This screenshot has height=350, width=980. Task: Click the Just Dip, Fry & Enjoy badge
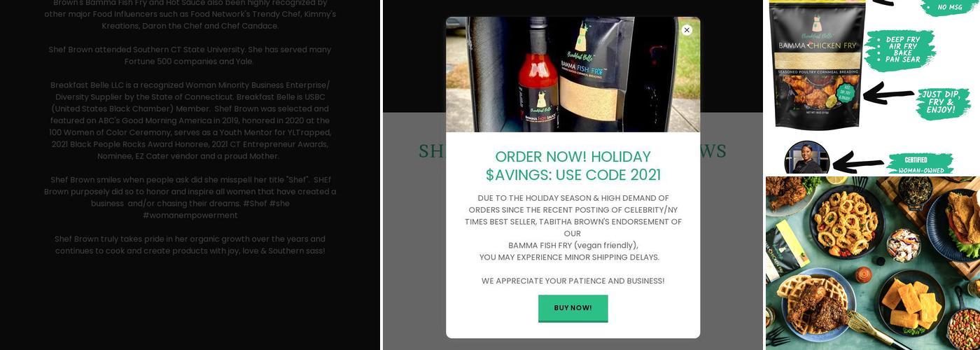(x=943, y=103)
